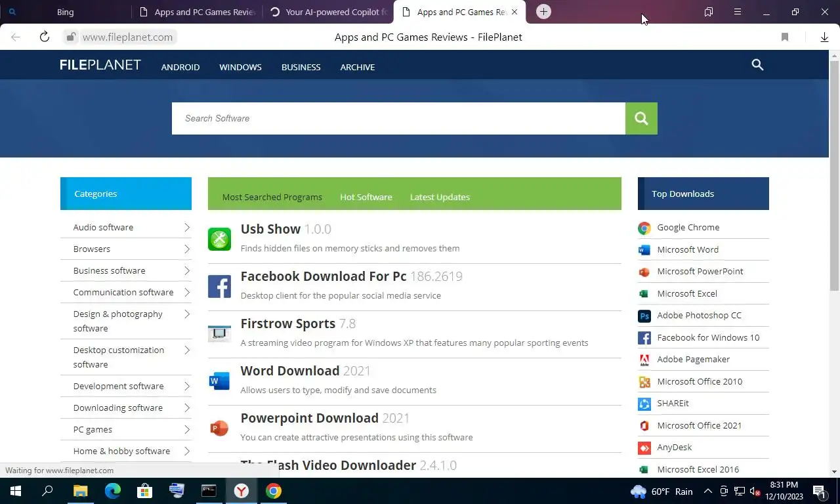Click the Facebook for Windows 10 icon
840x504 pixels.
[644, 338]
